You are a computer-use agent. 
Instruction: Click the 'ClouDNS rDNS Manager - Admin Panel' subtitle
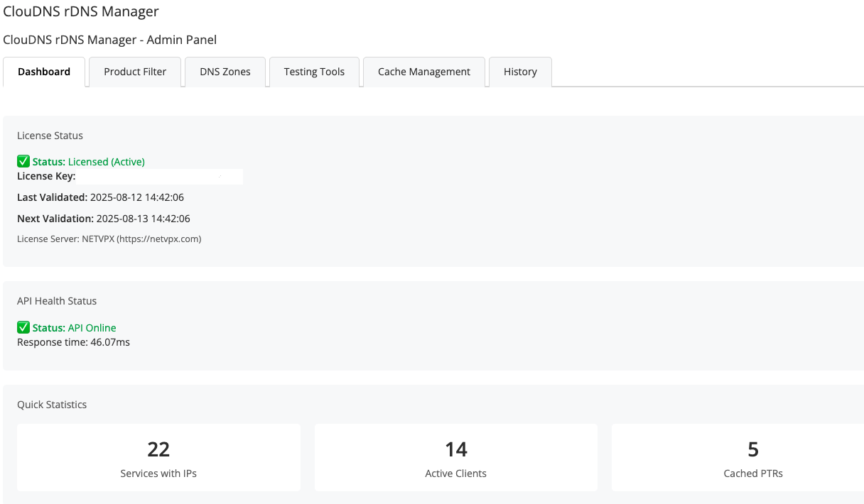(x=110, y=40)
